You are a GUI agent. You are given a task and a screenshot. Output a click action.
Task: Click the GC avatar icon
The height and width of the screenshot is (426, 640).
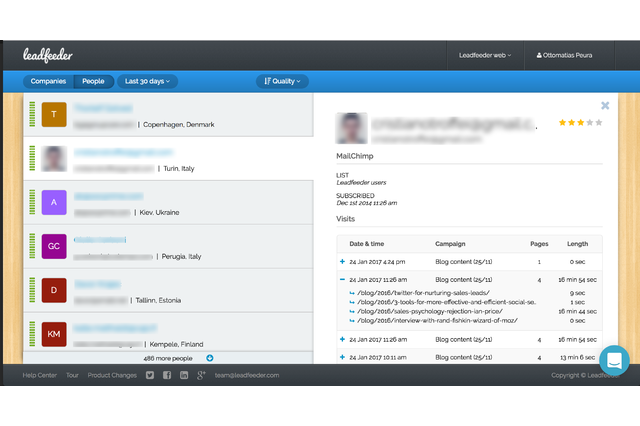[54, 246]
